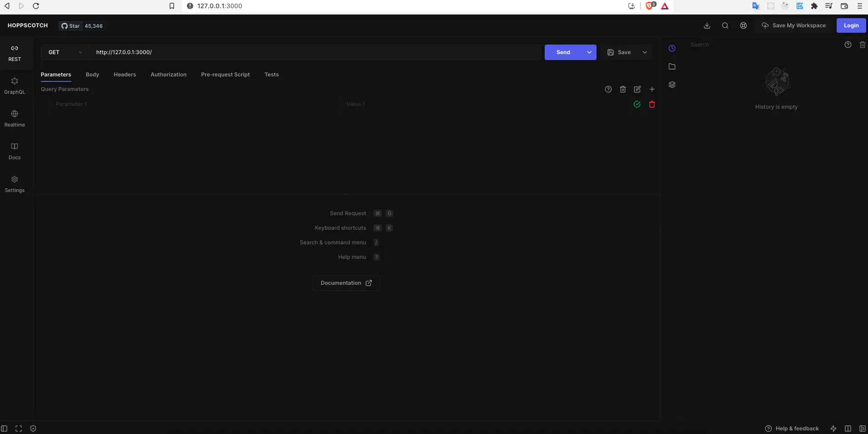This screenshot has width=868, height=434.
Task: Switch to the Headers tab
Action: pos(125,75)
